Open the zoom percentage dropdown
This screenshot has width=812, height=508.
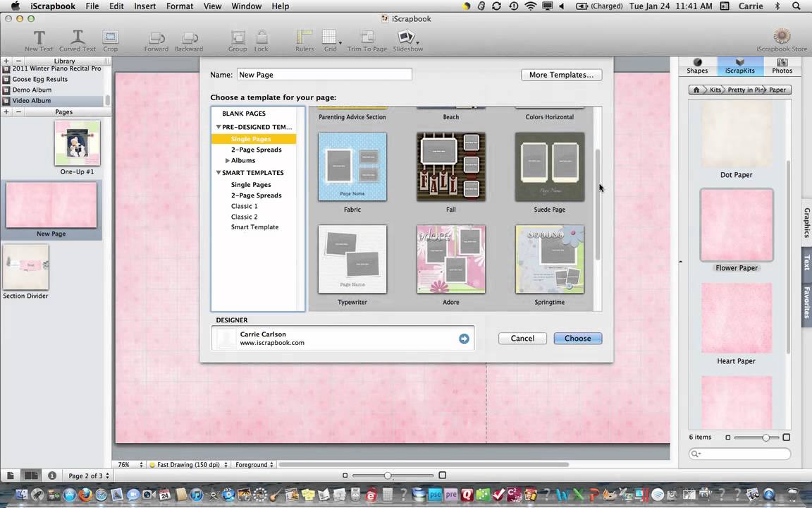click(130, 464)
